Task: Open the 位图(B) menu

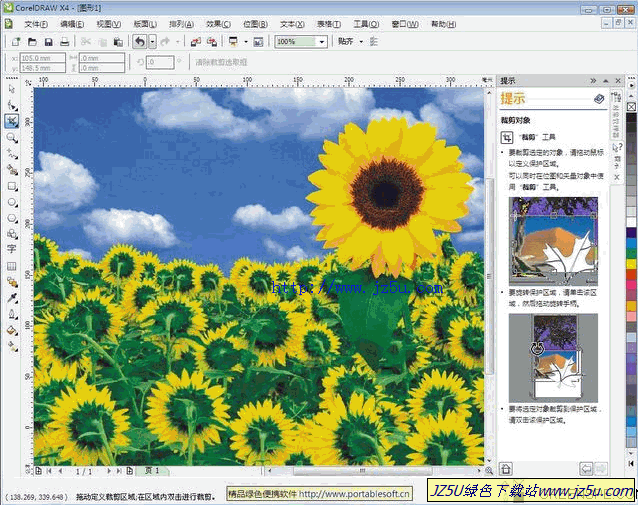Action: click(256, 24)
